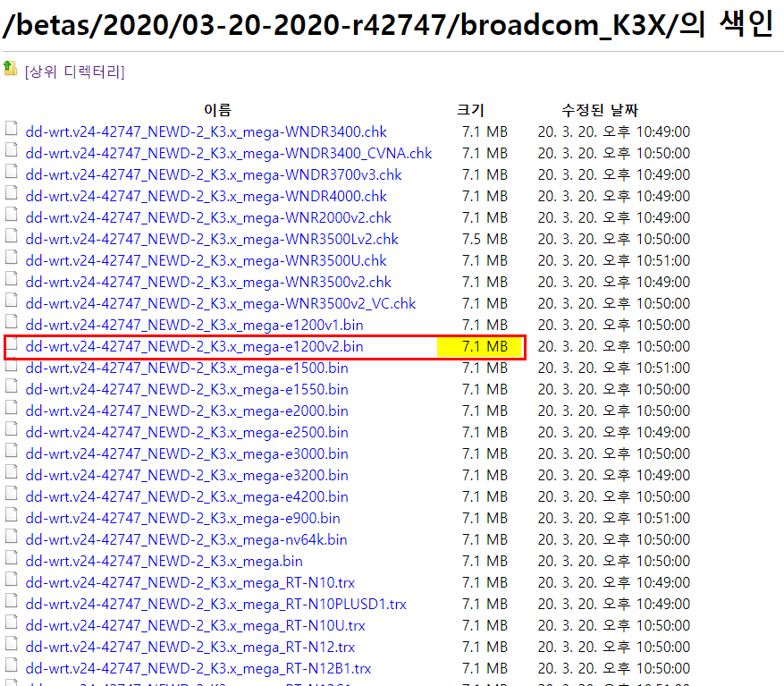The width and height of the screenshot is (784, 686).
Task: Open mega-e900.bin link
Action: point(183,520)
